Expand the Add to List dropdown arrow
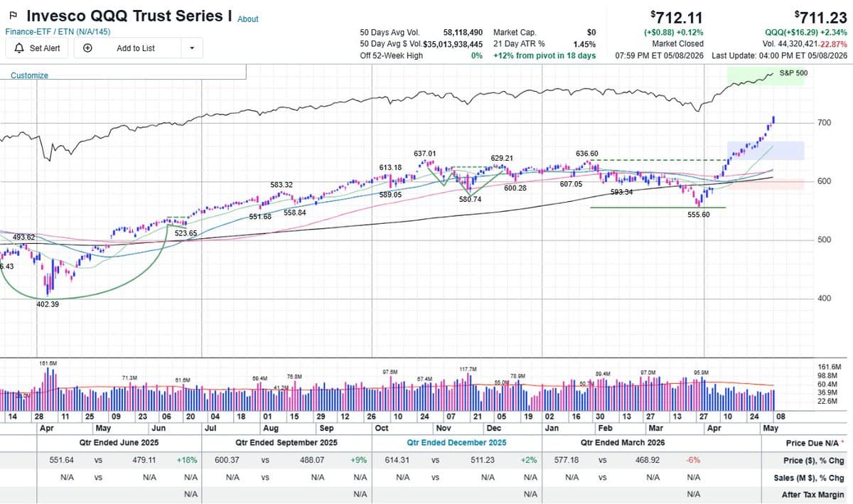Image resolution: width=853 pixels, height=504 pixels. pyautogui.click(x=192, y=48)
